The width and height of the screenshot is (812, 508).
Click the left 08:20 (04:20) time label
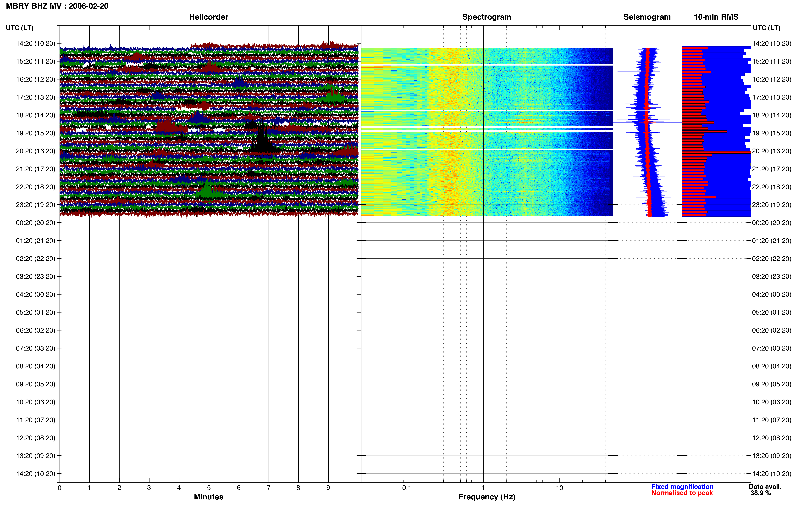tap(36, 366)
